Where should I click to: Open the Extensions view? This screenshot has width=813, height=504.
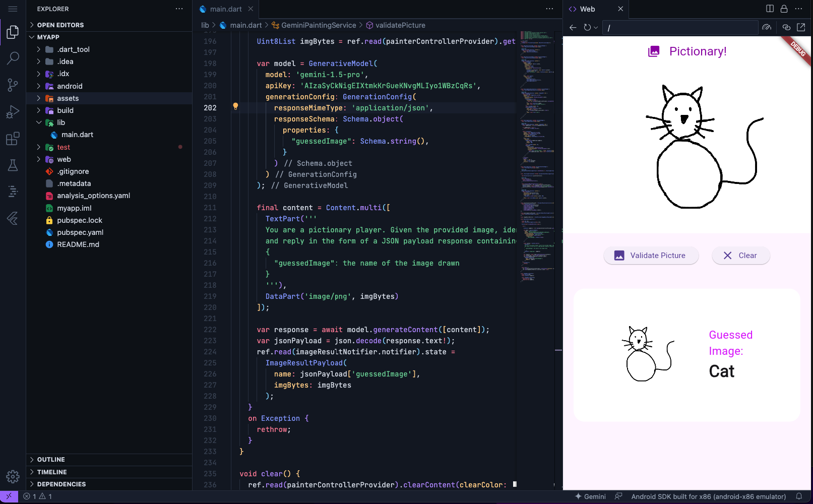(x=13, y=139)
